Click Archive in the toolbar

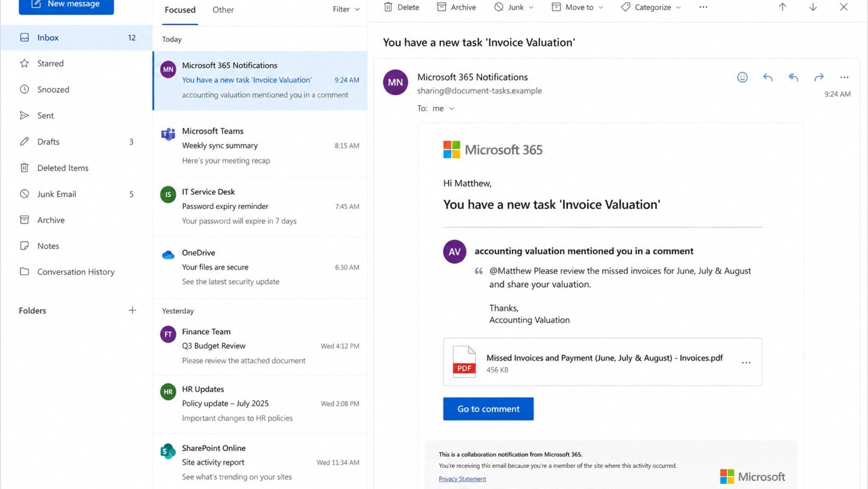point(456,7)
